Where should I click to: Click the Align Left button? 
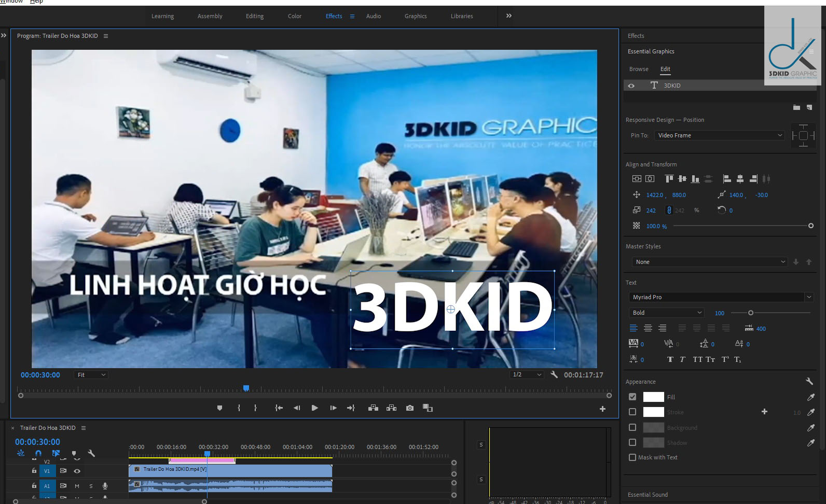coord(727,179)
